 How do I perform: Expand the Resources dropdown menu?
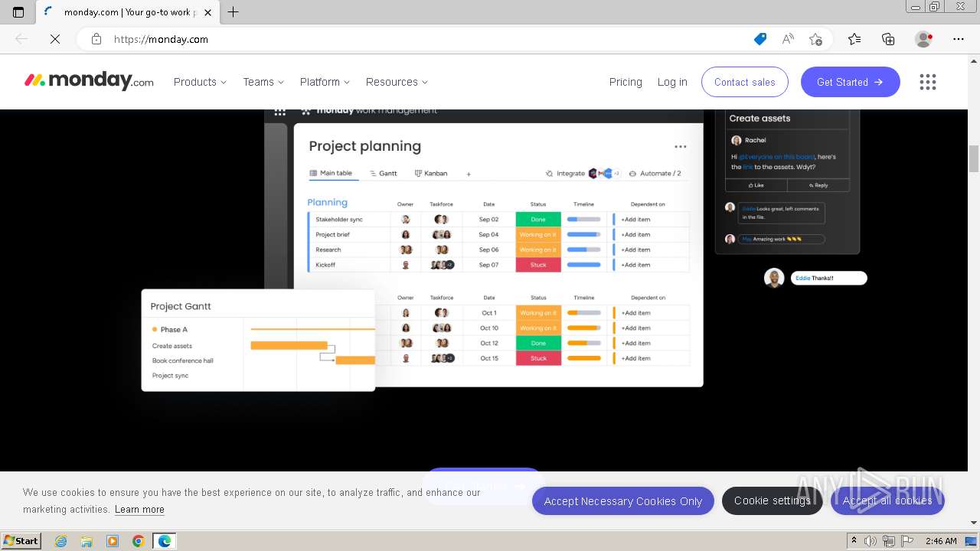(x=397, y=82)
